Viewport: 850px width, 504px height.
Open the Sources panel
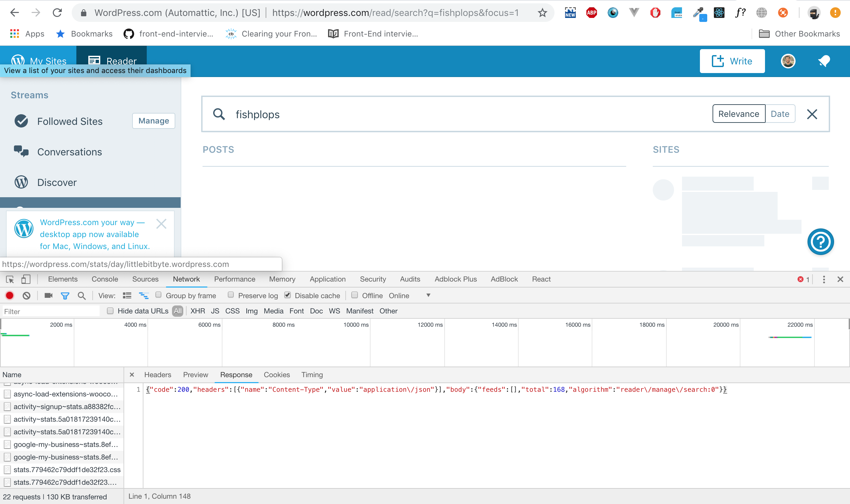tap(145, 279)
